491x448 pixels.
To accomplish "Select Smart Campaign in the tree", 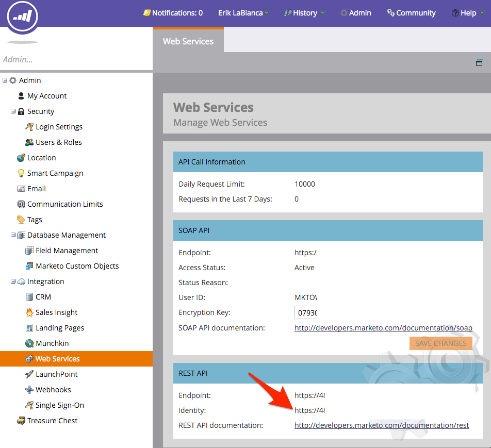I will tap(55, 173).
